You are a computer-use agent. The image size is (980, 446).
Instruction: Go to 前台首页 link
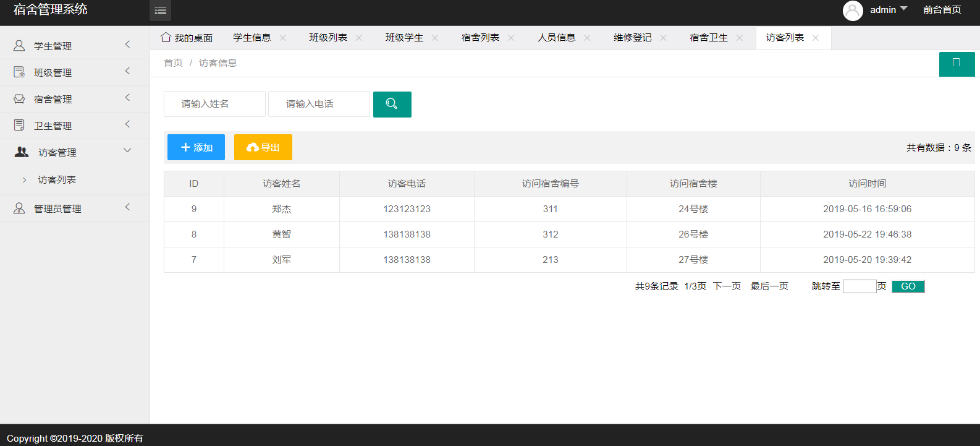coord(942,10)
